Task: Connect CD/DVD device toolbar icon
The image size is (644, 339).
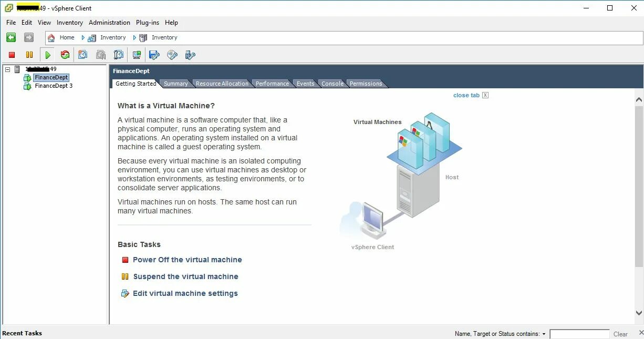Action: point(172,55)
